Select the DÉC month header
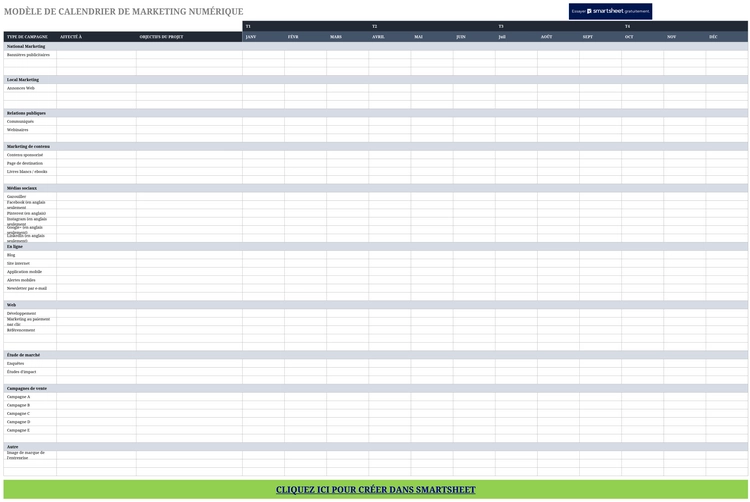This screenshot has width=750, height=502. click(727, 37)
